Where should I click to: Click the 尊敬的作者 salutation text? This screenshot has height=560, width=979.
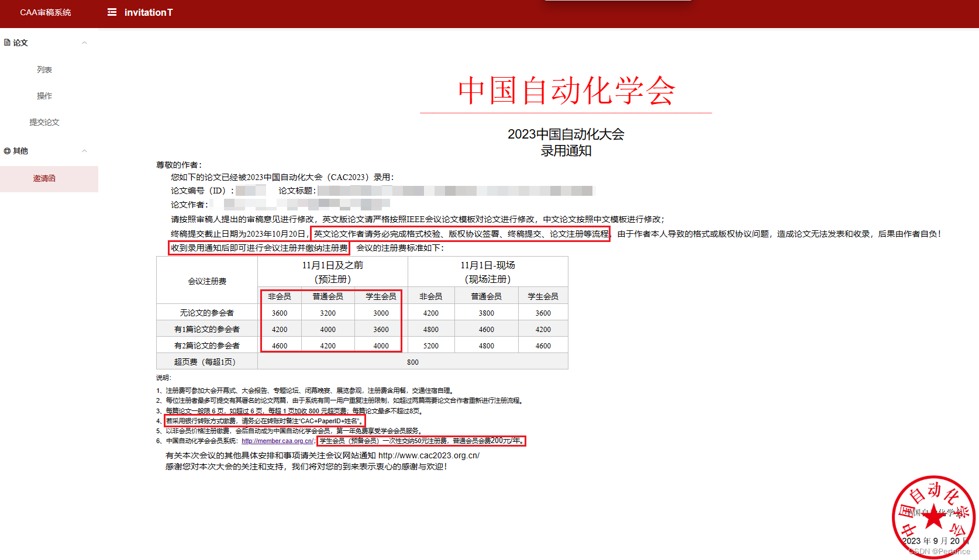tap(179, 165)
